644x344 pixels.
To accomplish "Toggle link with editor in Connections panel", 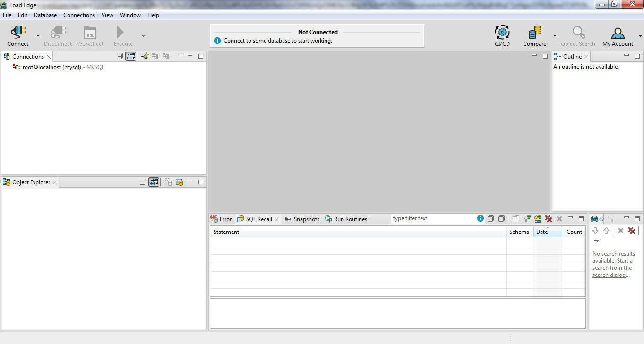I will pyautogui.click(x=131, y=56).
